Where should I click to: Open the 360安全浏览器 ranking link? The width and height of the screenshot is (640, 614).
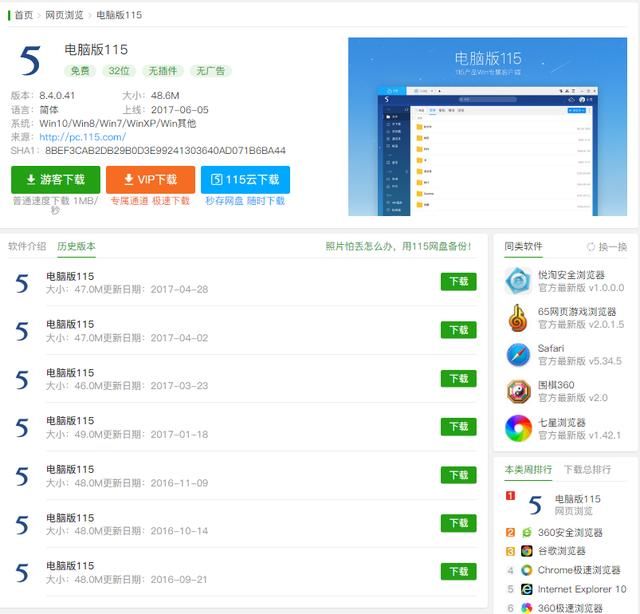click(x=570, y=532)
